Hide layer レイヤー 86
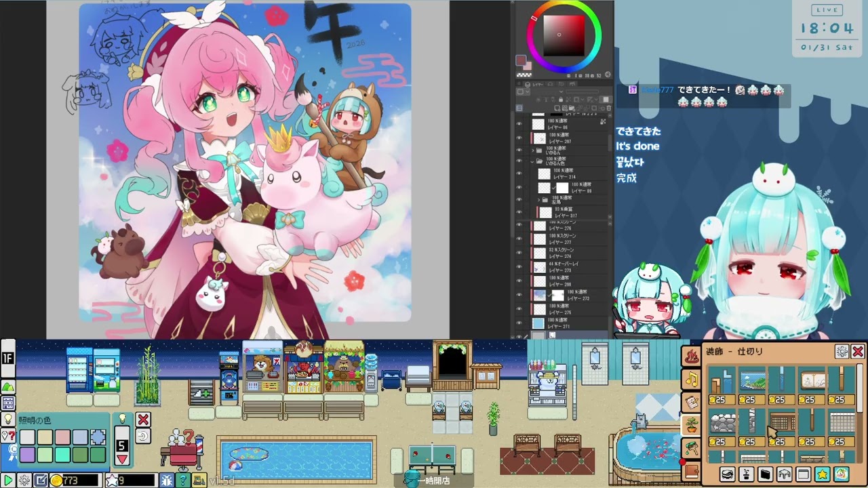Image resolution: width=868 pixels, height=488 pixels. tap(519, 124)
